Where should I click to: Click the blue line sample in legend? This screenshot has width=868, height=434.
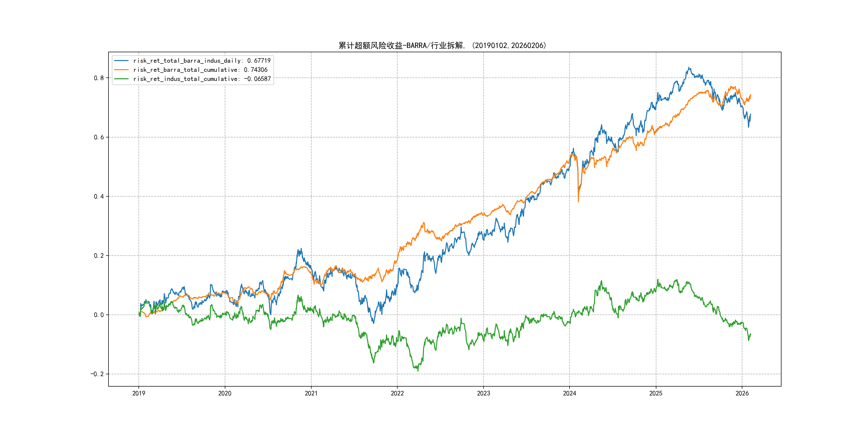click(121, 61)
